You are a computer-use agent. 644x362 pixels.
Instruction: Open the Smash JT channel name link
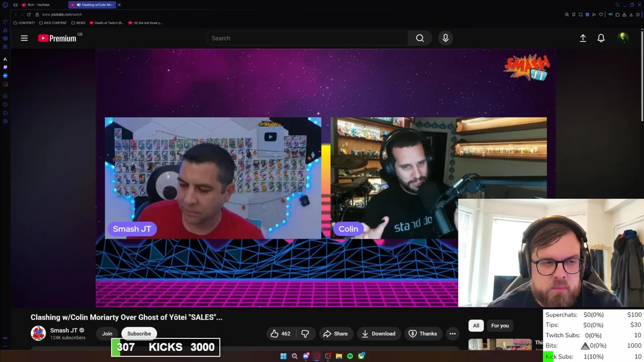point(63,330)
